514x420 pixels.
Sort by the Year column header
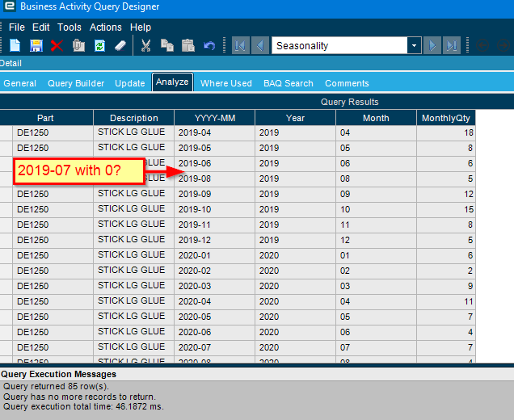click(x=295, y=118)
